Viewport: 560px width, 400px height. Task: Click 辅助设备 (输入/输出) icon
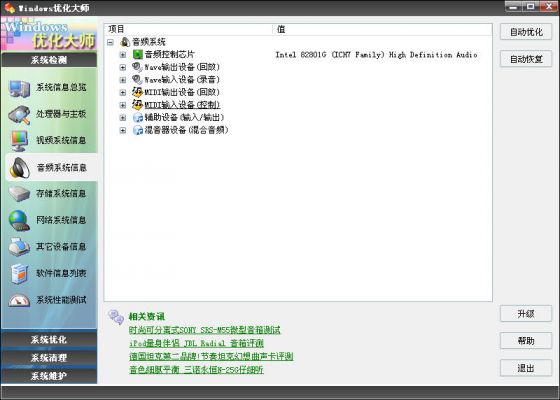[x=138, y=118]
